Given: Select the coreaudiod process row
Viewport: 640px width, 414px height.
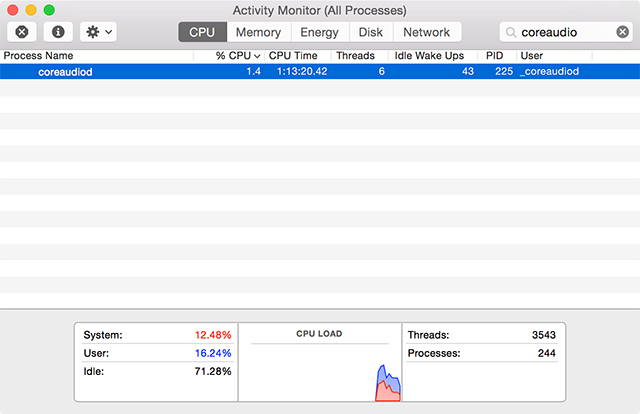Looking at the screenshot, I should click(x=320, y=71).
